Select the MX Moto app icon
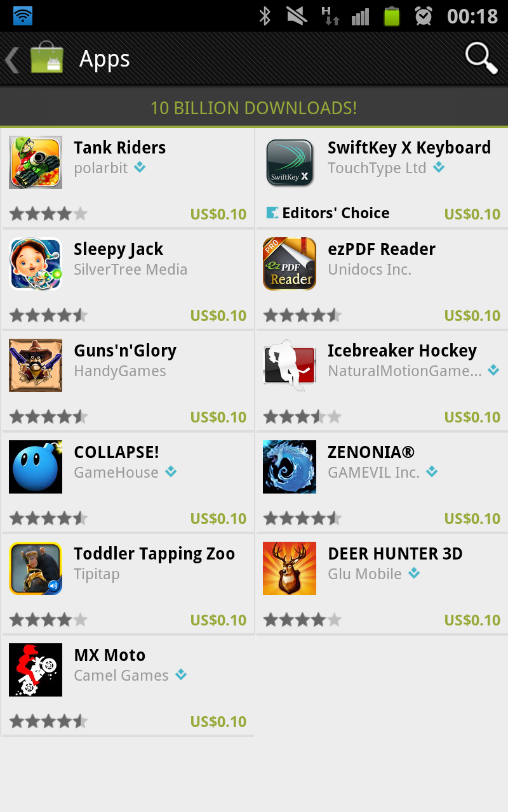 pos(36,670)
